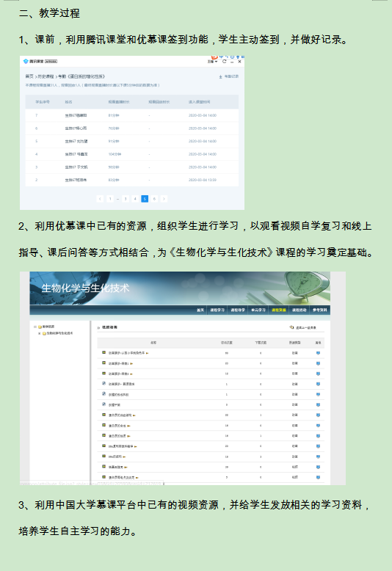Viewport: 392px width, 571px height.
Task: Click the blue view icon in first resource row
Action: coord(318,353)
